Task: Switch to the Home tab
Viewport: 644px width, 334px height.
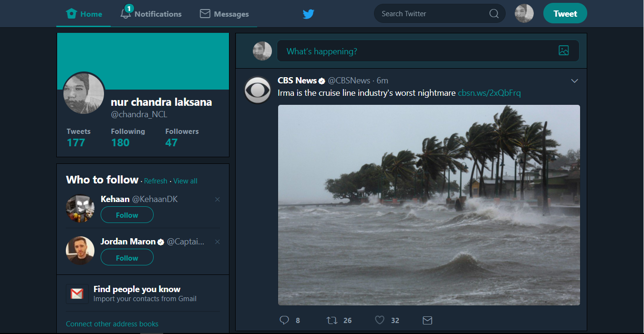Action: click(83, 13)
